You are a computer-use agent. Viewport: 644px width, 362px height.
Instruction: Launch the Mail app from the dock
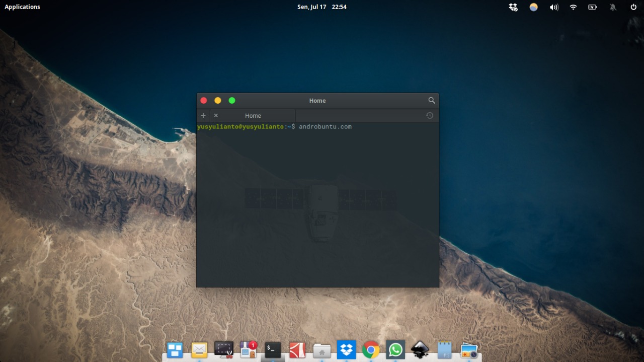point(199,349)
